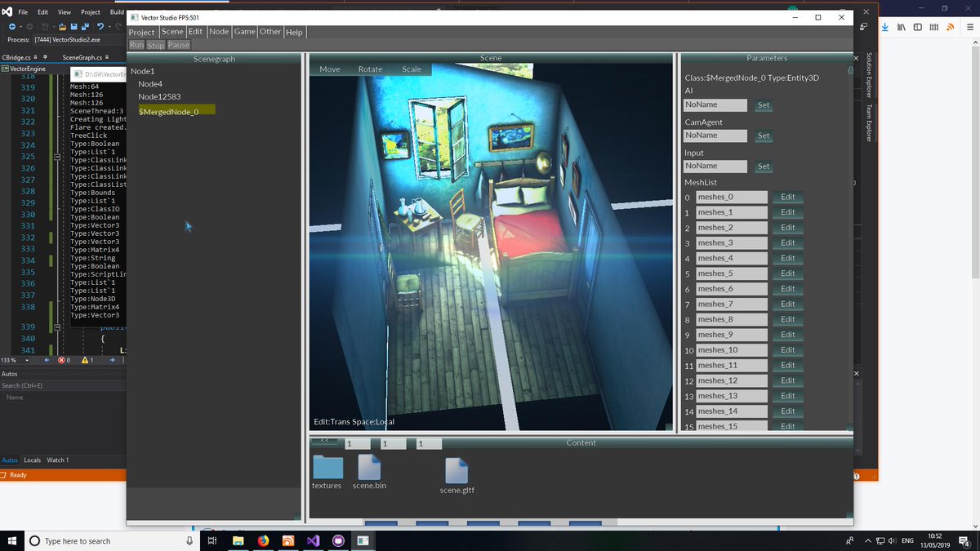Click the Stop button
This screenshot has height=551, width=980.
tap(156, 45)
